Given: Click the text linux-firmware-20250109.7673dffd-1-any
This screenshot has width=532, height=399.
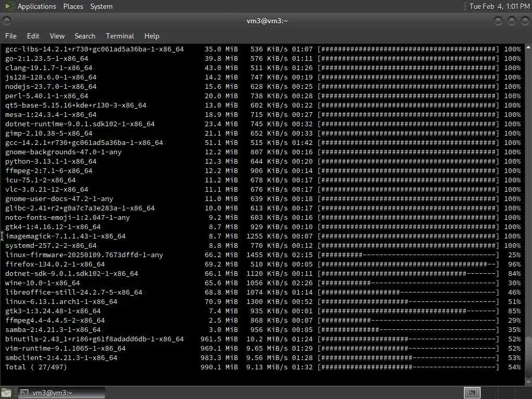Looking at the screenshot, I should coord(84,255).
